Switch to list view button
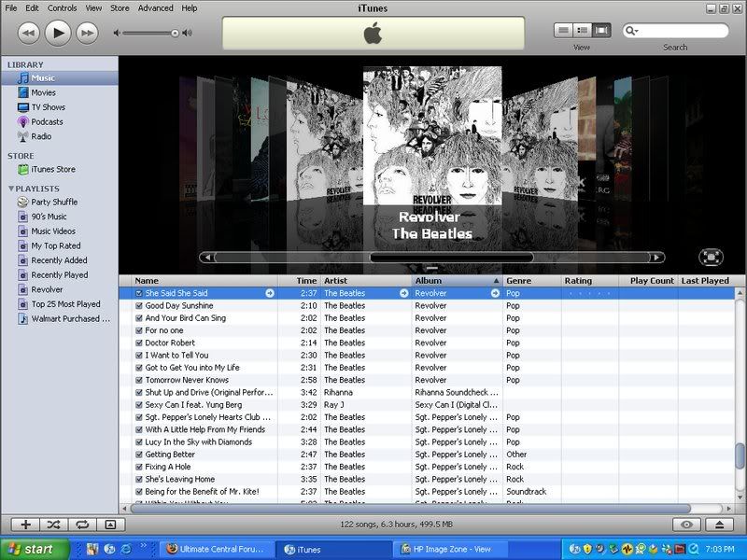Screen dimensions: 747x560 (563, 31)
